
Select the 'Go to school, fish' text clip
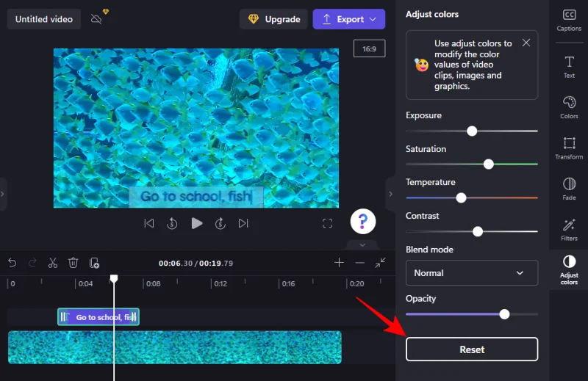tap(98, 317)
